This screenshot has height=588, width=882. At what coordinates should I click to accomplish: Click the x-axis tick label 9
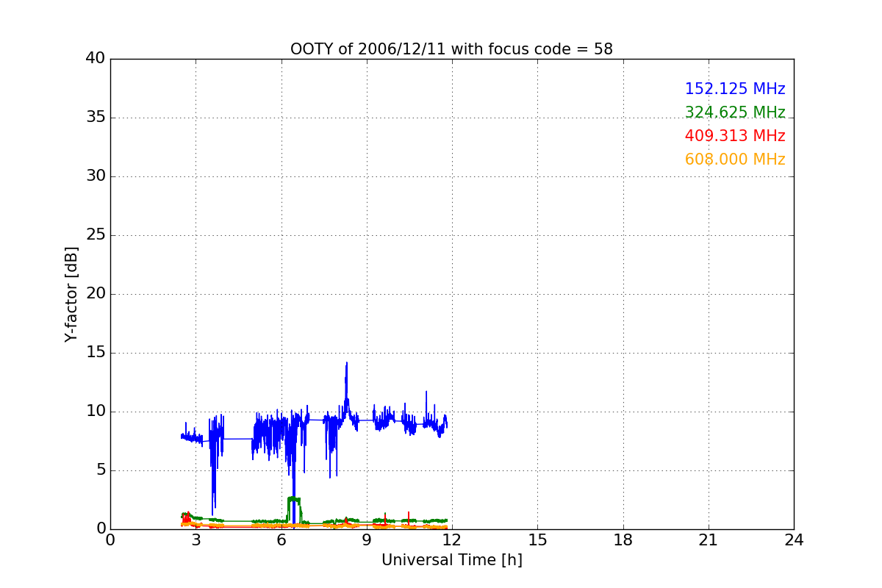click(x=367, y=540)
